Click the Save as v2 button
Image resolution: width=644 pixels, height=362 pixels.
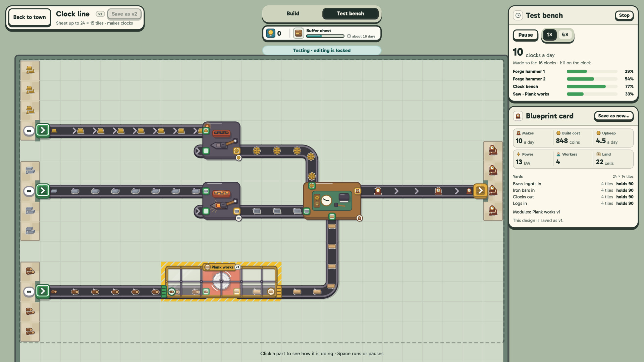point(124,14)
